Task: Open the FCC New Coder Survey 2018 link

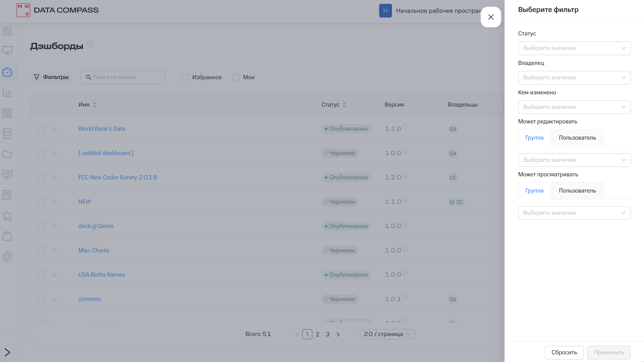Action: 118,177
